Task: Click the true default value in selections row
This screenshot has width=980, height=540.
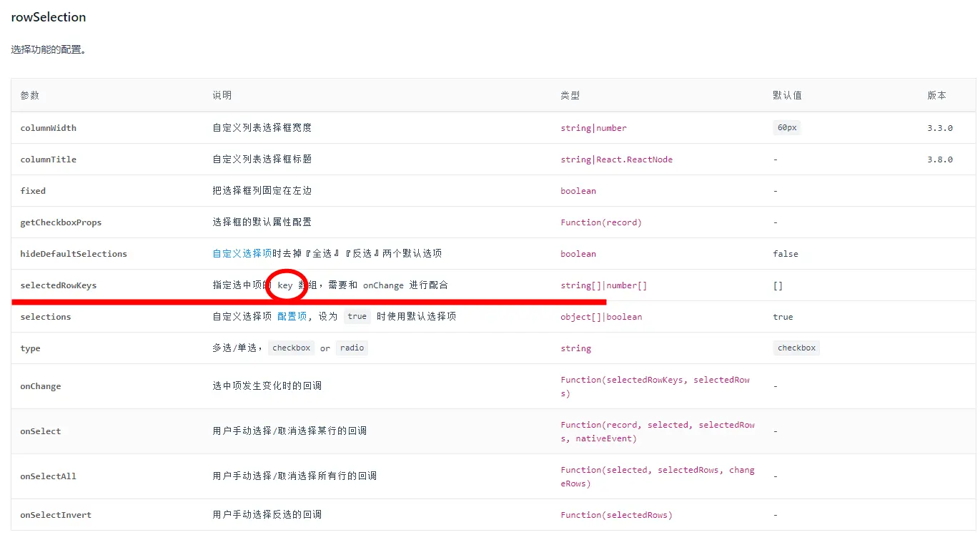Action: [x=783, y=317]
